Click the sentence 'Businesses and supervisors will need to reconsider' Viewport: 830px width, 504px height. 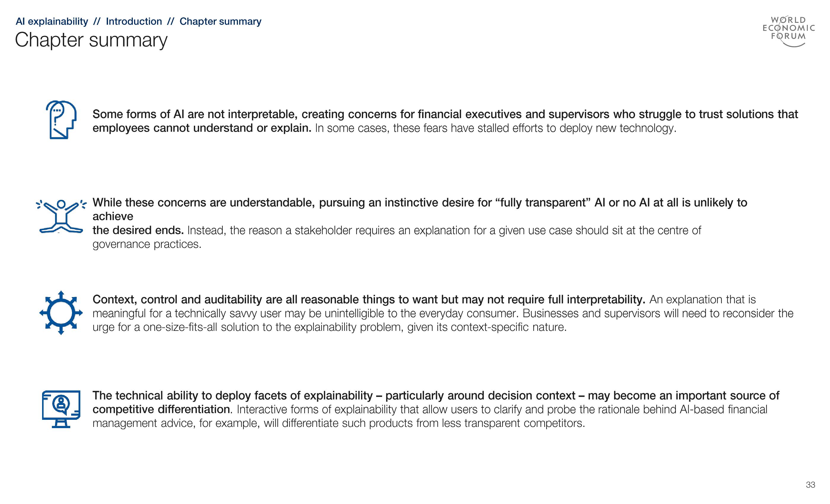pos(657,314)
